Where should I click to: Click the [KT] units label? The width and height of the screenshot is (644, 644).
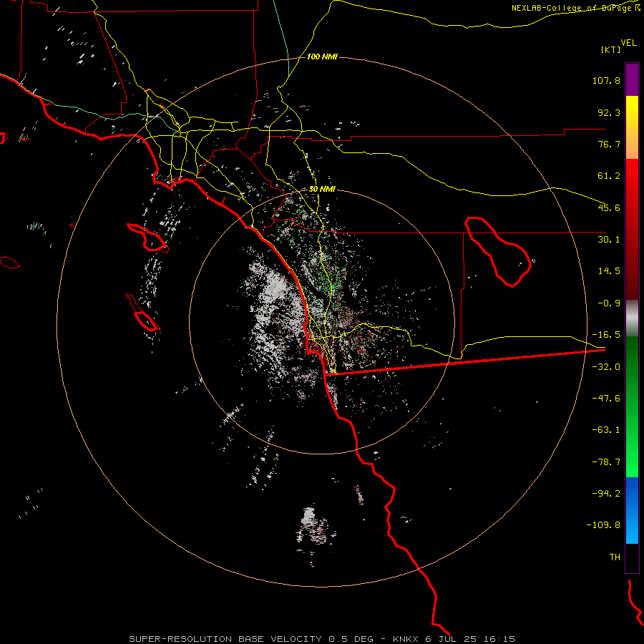pyautogui.click(x=611, y=49)
